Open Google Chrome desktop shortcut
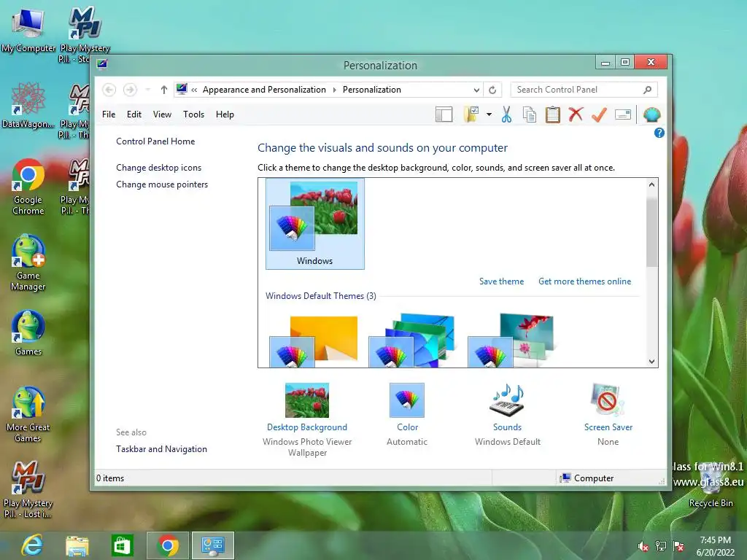Viewport: 747px width, 560px height. pos(28,187)
